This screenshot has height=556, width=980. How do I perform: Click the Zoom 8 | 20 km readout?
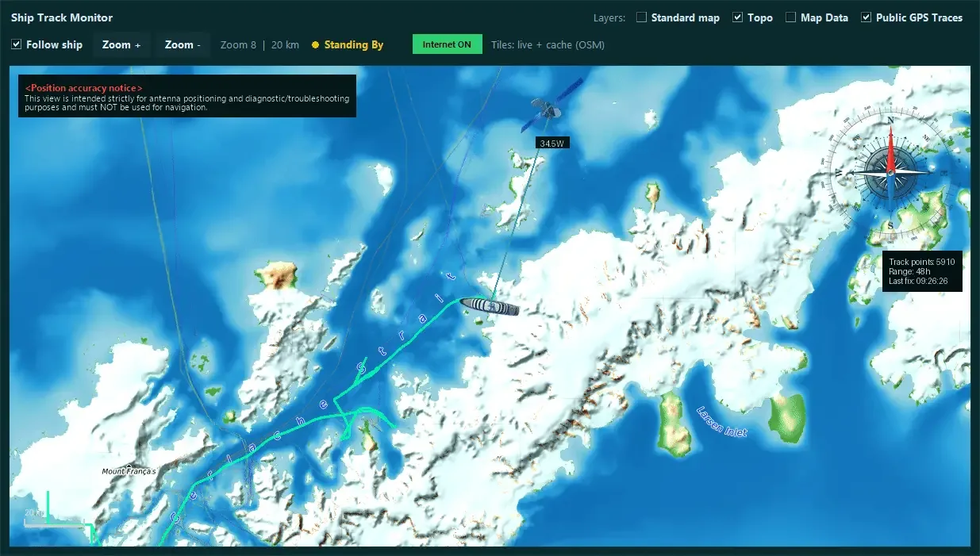[x=259, y=45]
